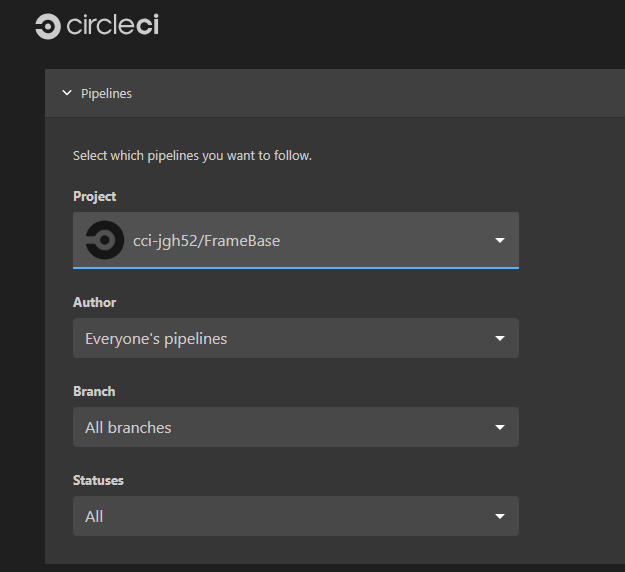Open the Author dropdown Everyone's pipelines
The image size is (625, 572).
click(x=296, y=338)
